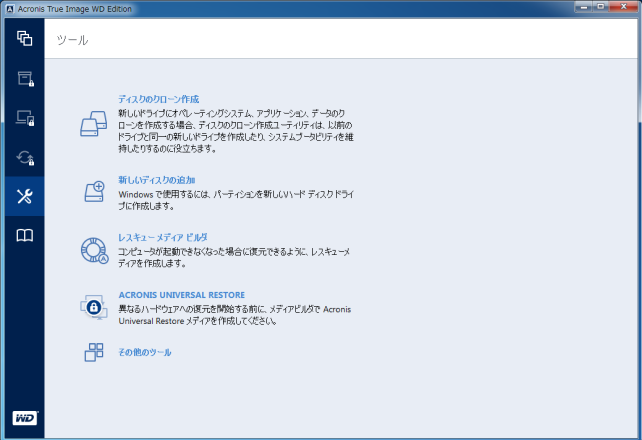The image size is (642, 440).
Task: Click the rescue media description text
Action: (234, 257)
